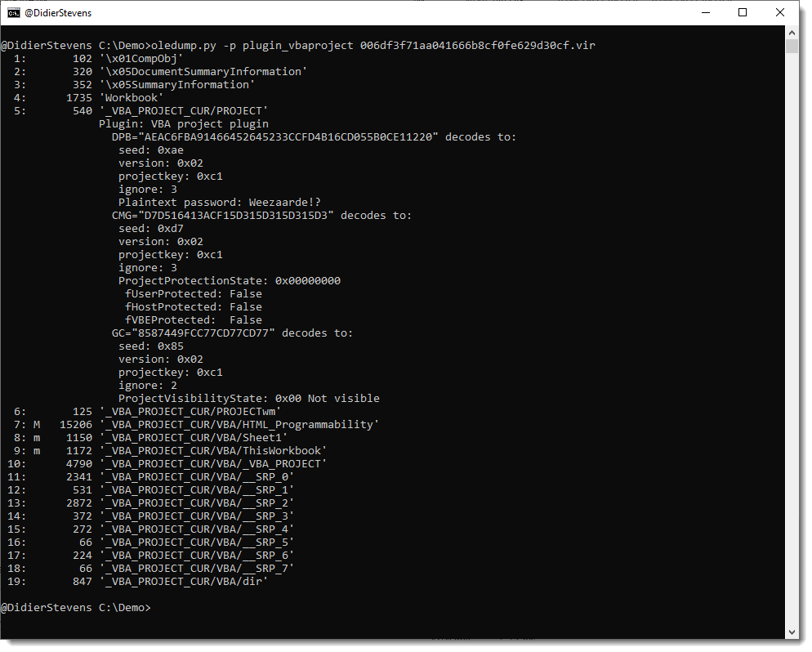Maximize the console window

[742, 13]
